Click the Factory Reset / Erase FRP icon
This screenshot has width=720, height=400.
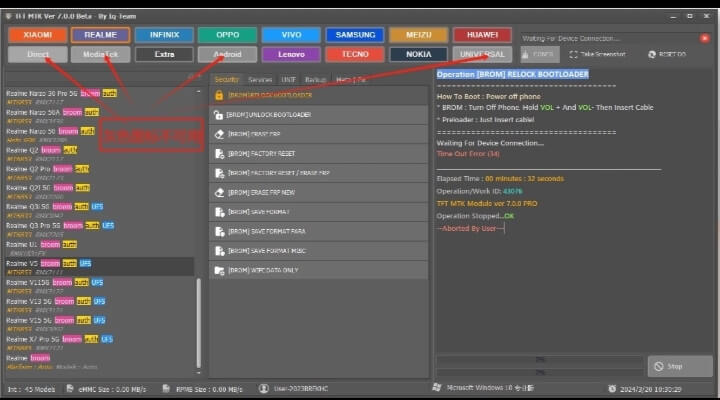pyautogui.click(x=219, y=173)
